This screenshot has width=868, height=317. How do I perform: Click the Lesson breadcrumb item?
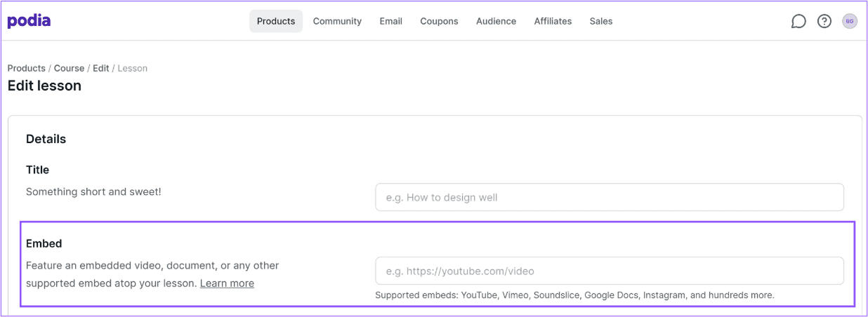click(x=133, y=68)
